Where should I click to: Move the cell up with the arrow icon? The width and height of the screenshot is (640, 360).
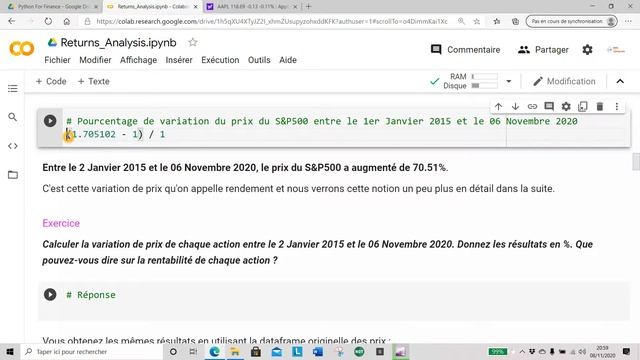pyautogui.click(x=498, y=107)
